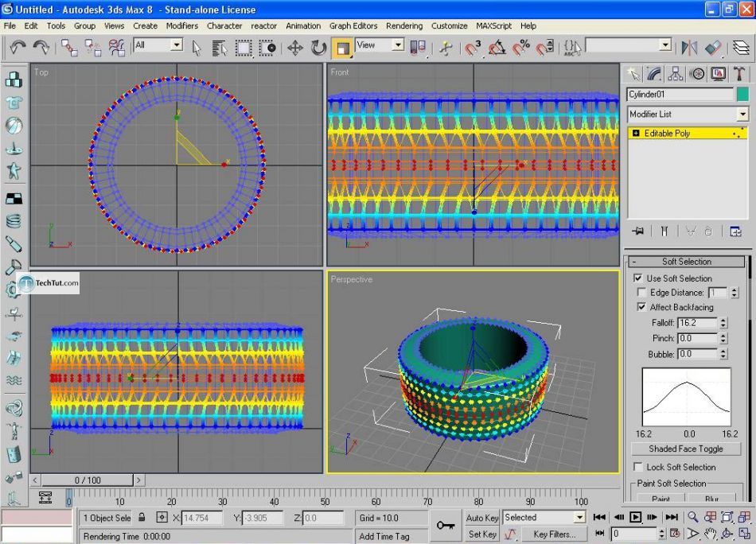Screen dimensions: 756x544
Task: Expand the Editable Poly stack entry
Action: [x=636, y=133]
